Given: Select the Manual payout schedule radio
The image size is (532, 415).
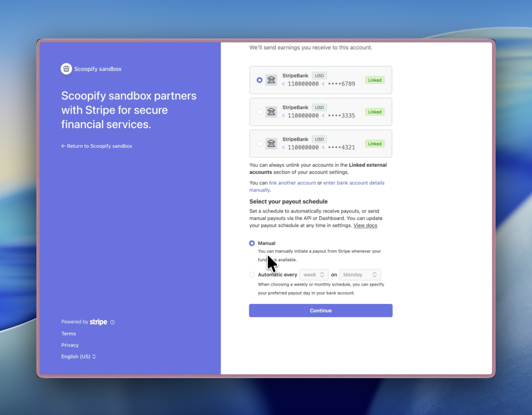Looking at the screenshot, I should [252, 243].
